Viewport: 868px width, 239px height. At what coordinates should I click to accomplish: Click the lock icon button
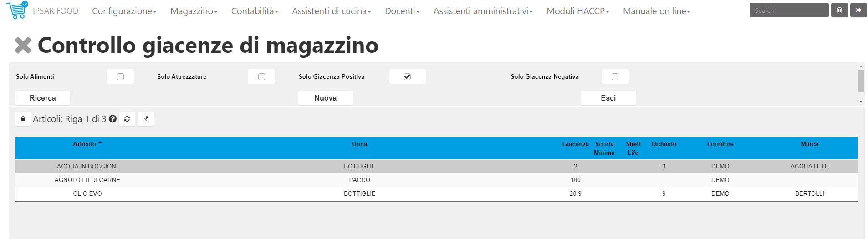[23, 119]
